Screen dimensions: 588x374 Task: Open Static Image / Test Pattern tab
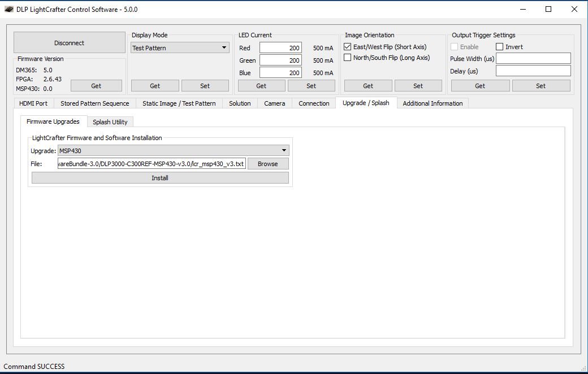[179, 103]
